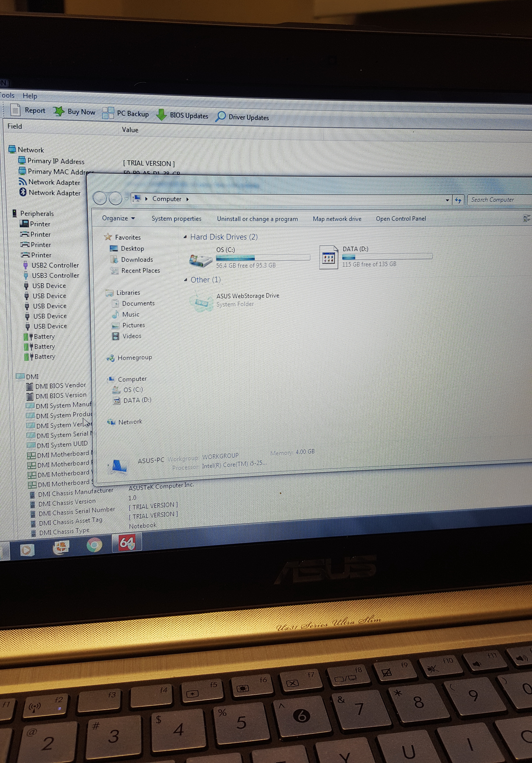Viewport: 532px width, 763px height.
Task: Select the USB3 Controller icon
Action: 26,275
